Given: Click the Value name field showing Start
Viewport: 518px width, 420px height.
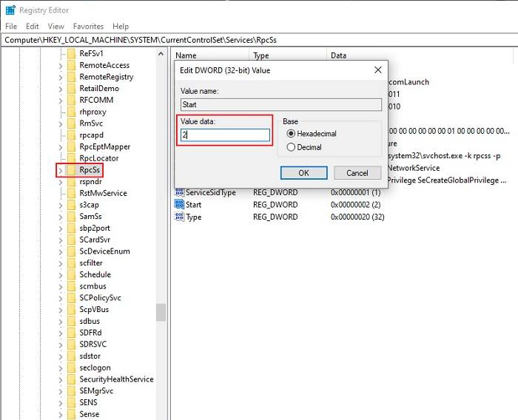Looking at the screenshot, I should click(281, 104).
